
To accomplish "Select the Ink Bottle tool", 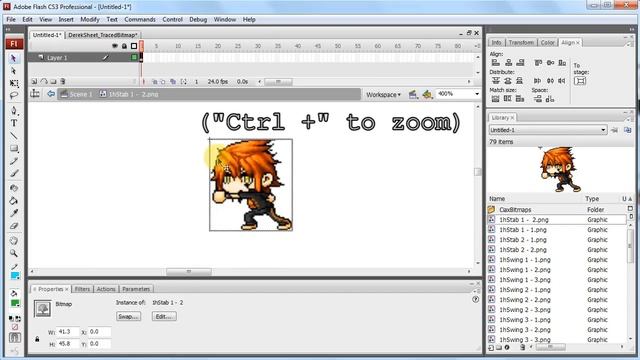I will 14,188.
